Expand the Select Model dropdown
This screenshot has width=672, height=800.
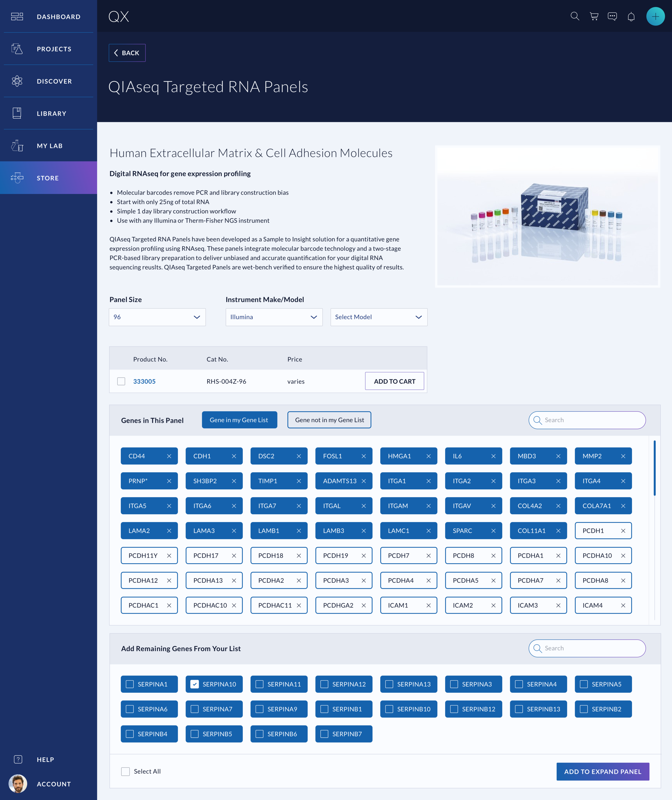[x=379, y=317]
